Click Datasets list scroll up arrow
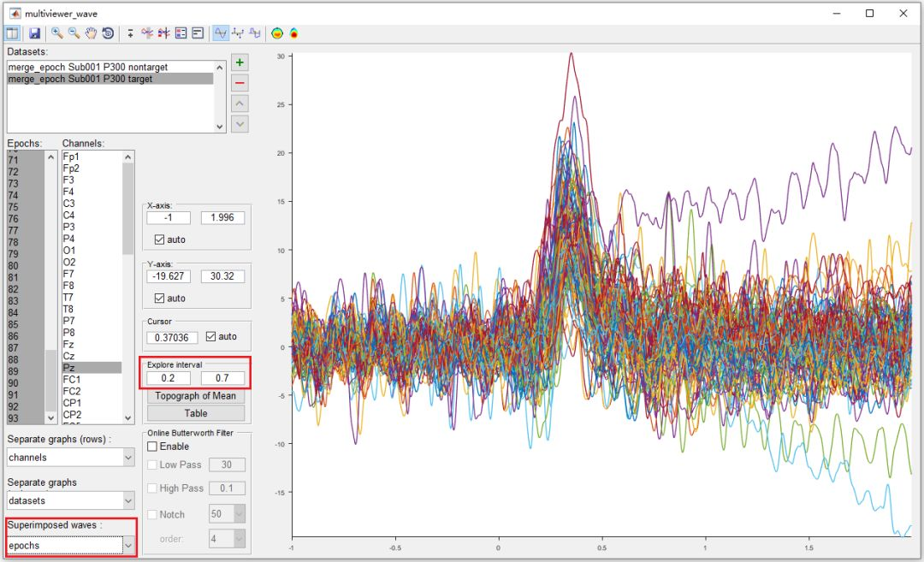Screen dimensions: 924x562 click(x=220, y=68)
